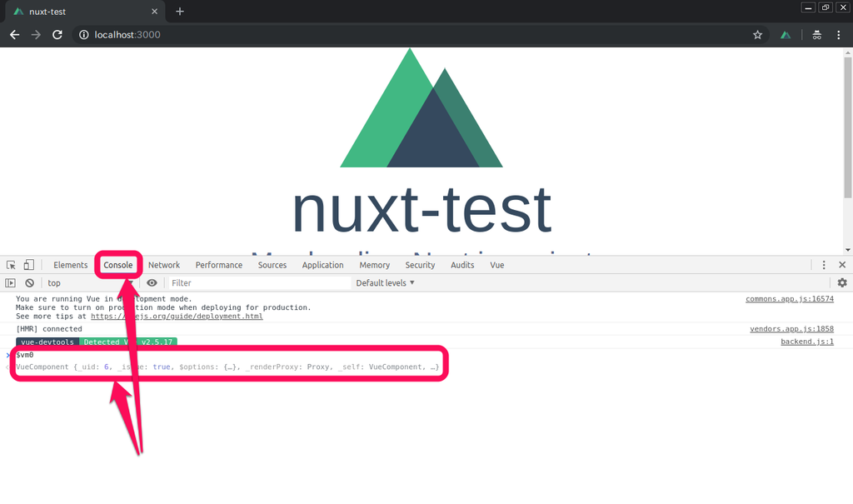Open the Default levels dropdown
Image resolution: width=853 pixels, height=504 pixels.
pyautogui.click(x=385, y=283)
